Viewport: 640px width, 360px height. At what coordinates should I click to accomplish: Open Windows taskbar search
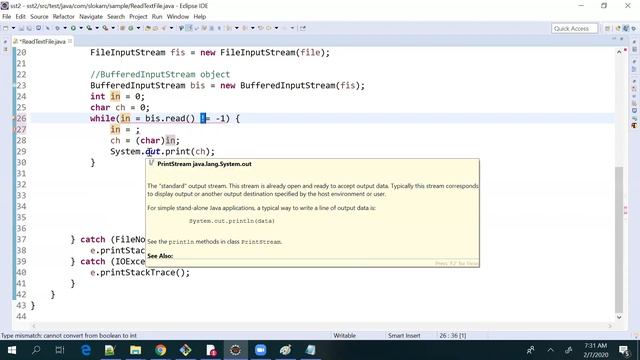(x=36, y=350)
